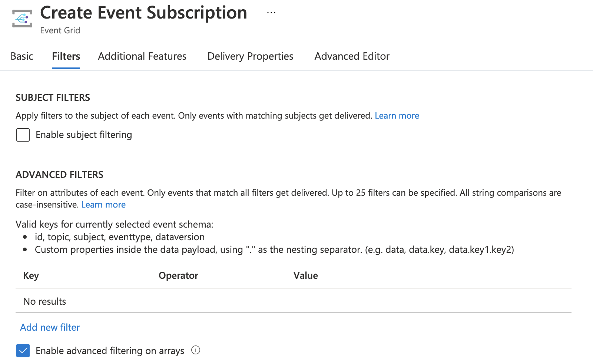Click the No results table row
The image size is (593, 364).
(44, 301)
